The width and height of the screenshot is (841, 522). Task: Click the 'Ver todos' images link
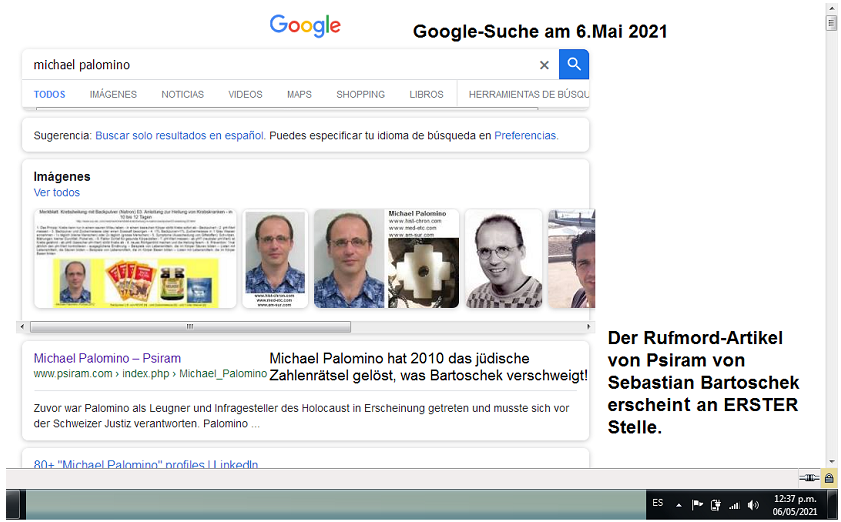(x=56, y=192)
